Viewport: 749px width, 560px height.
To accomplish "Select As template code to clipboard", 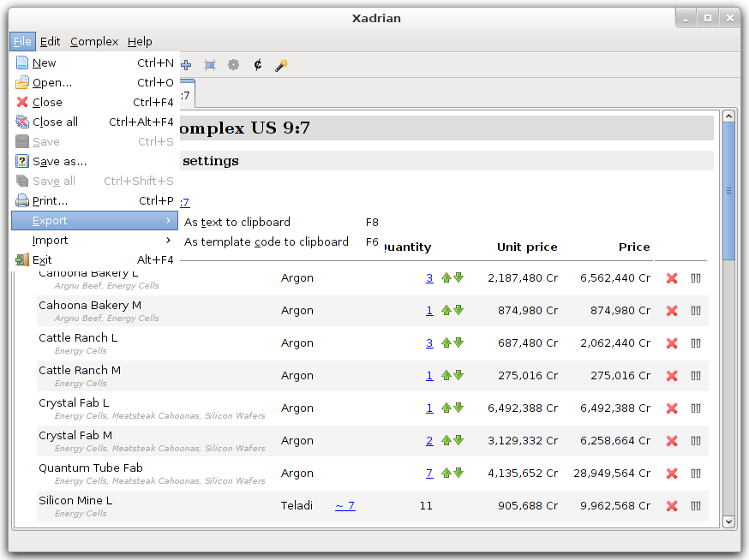I will click(282, 242).
